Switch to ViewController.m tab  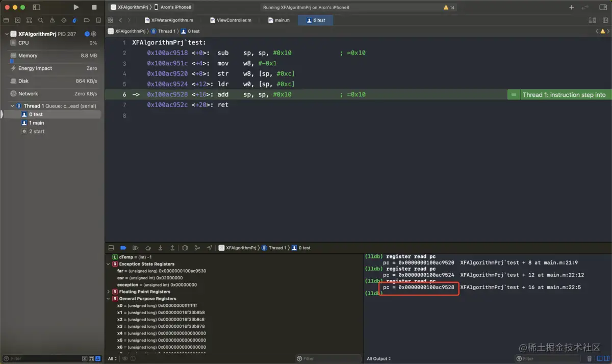pos(230,20)
